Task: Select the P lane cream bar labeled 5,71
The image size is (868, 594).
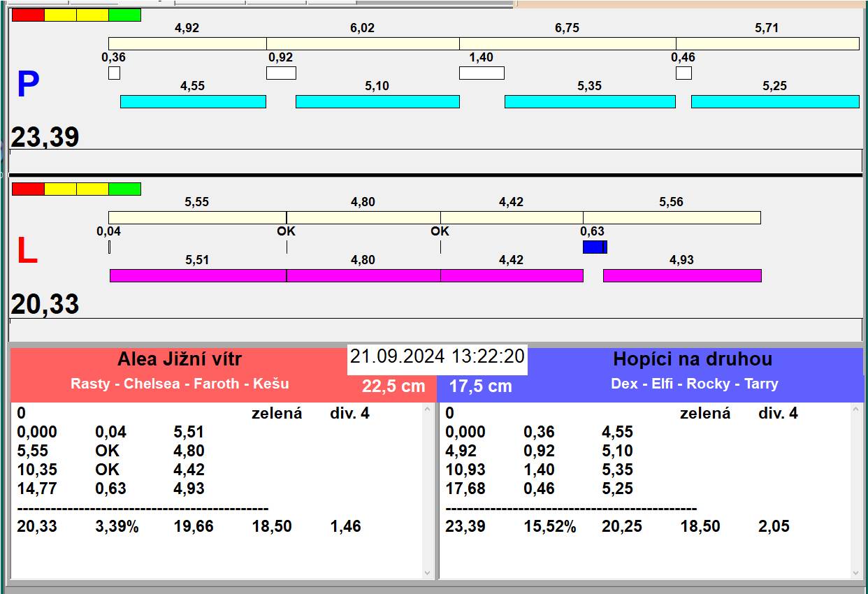Action: [767, 43]
